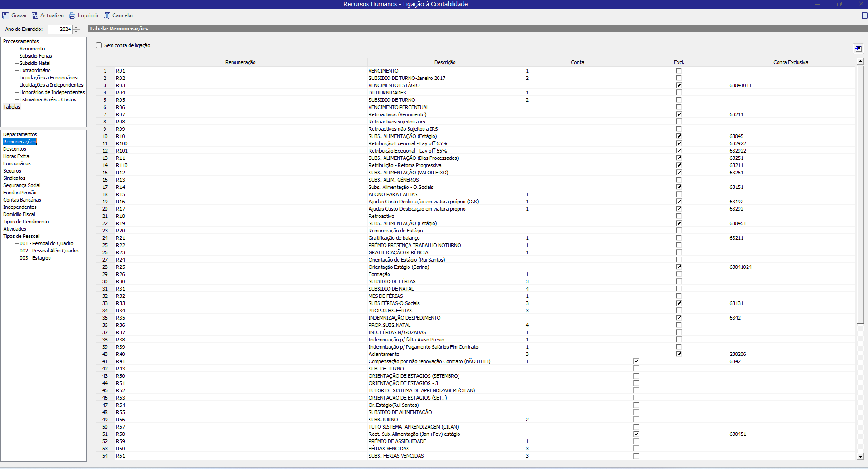Image resolution: width=868 pixels, height=469 pixels.
Task: Decrease Ano do Exercício with down arrow
Action: (76, 31)
